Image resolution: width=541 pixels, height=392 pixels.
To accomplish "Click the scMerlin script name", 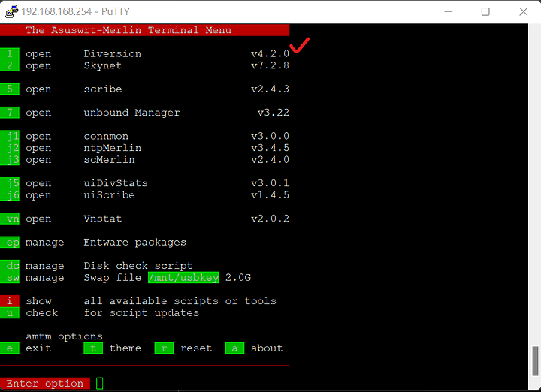I will coord(110,160).
